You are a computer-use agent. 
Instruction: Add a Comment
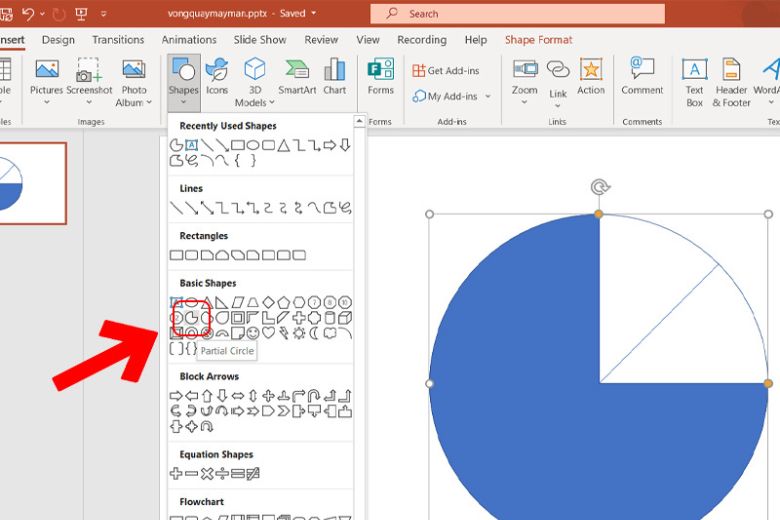642,77
